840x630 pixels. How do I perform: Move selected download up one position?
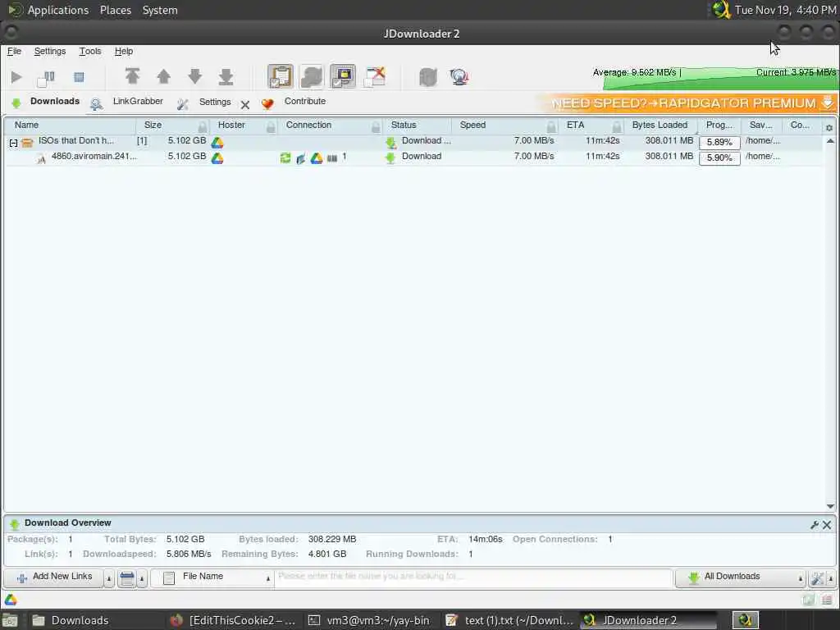point(164,76)
